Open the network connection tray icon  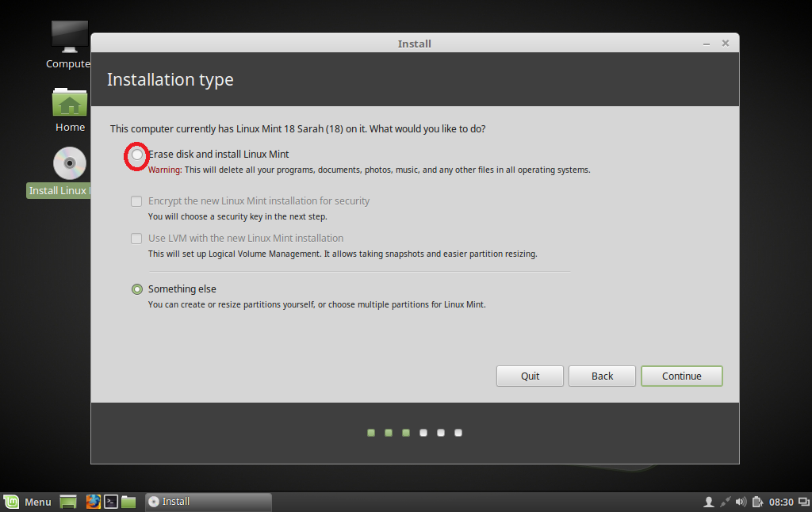pyautogui.click(x=725, y=502)
